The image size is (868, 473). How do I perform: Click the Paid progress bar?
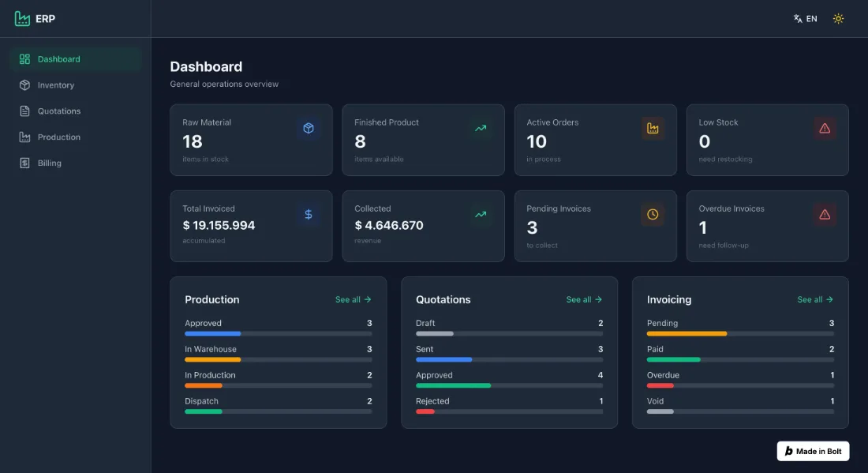740,360
